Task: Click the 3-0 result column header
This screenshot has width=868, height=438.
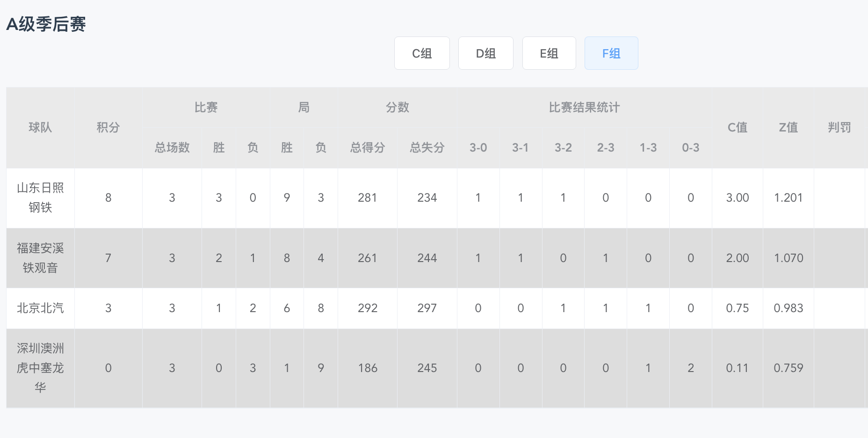Action: pyautogui.click(x=478, y=147)
